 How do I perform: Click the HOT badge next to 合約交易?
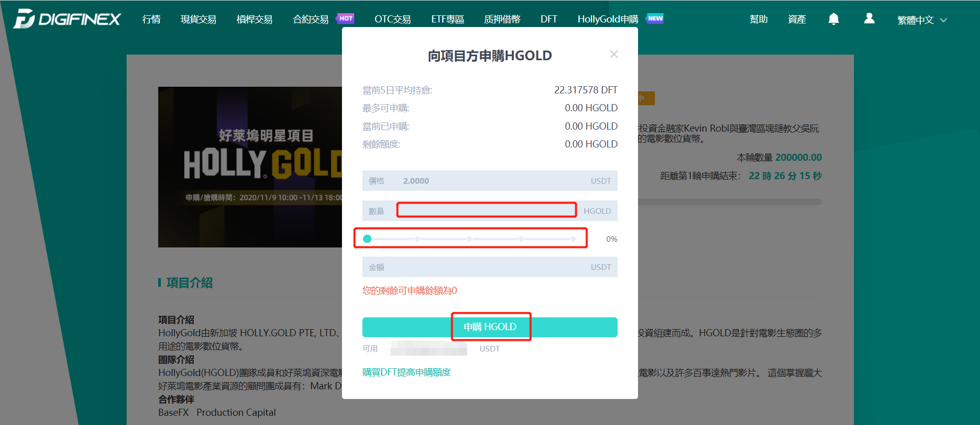[346, 18]
